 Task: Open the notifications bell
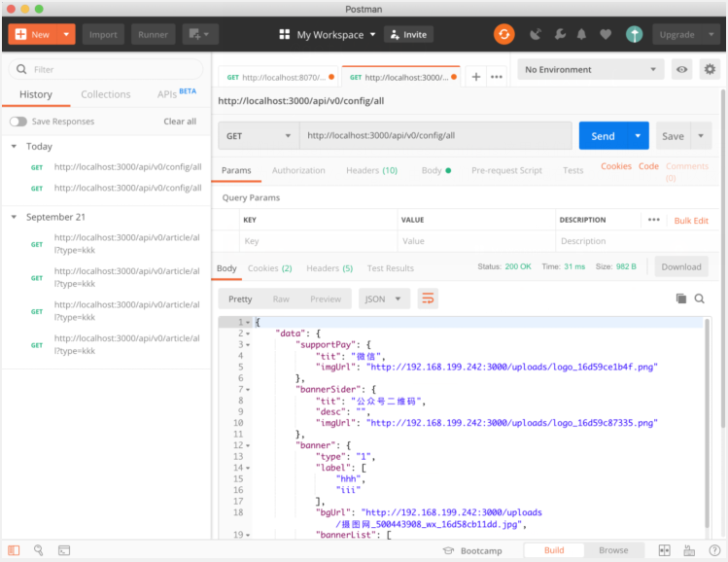581,34
